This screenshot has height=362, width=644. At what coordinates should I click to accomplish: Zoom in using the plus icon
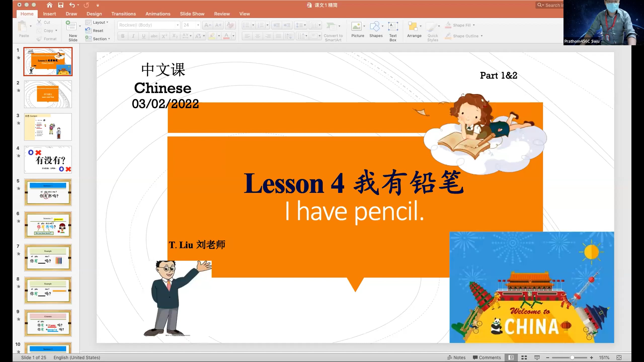click(591, 357)
